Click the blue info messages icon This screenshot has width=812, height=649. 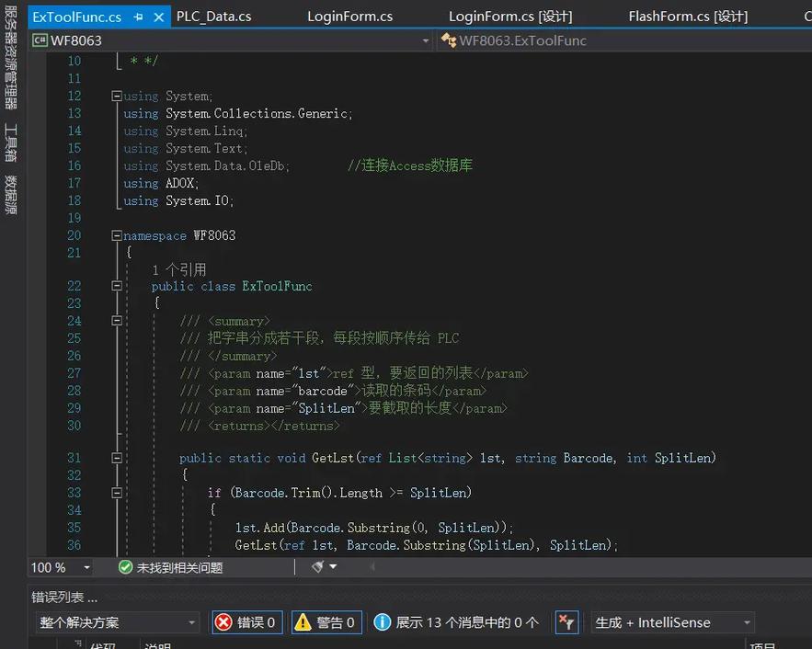[x=383, y=622]
